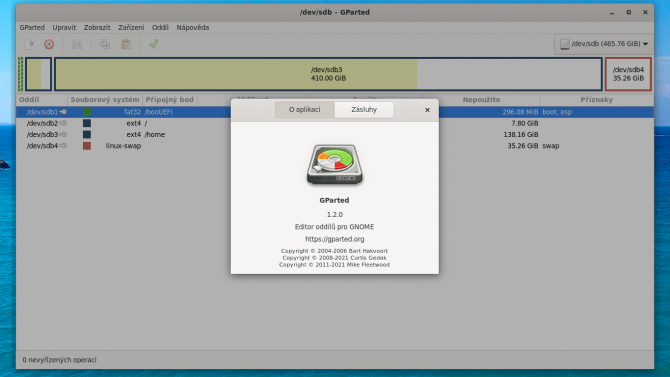Open the Zobrazit menu
This screenshot has height=377, width=670.
click(x=97, y=27)
